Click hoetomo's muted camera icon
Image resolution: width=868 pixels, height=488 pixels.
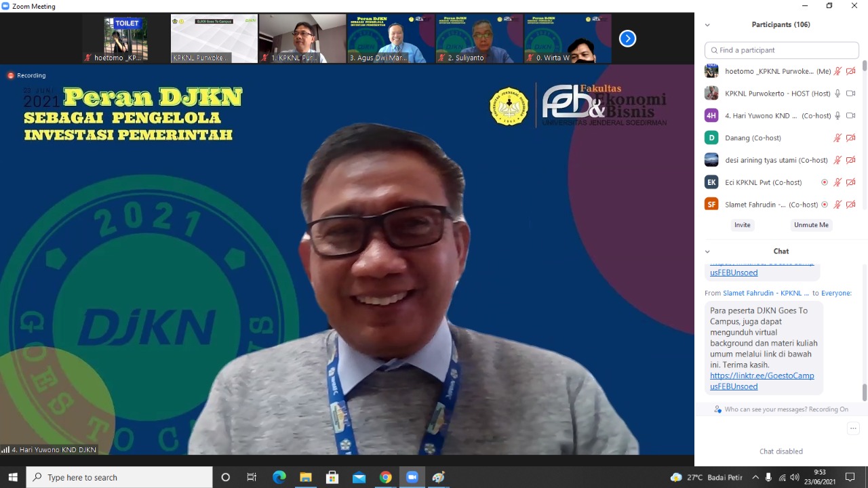tap(850, 70)
